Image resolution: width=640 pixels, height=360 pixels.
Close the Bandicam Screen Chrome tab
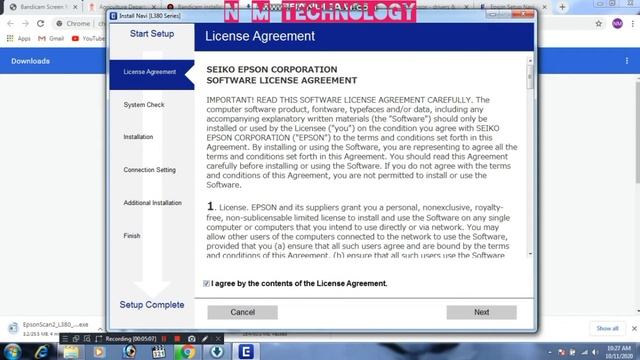(x=75, y=7)
